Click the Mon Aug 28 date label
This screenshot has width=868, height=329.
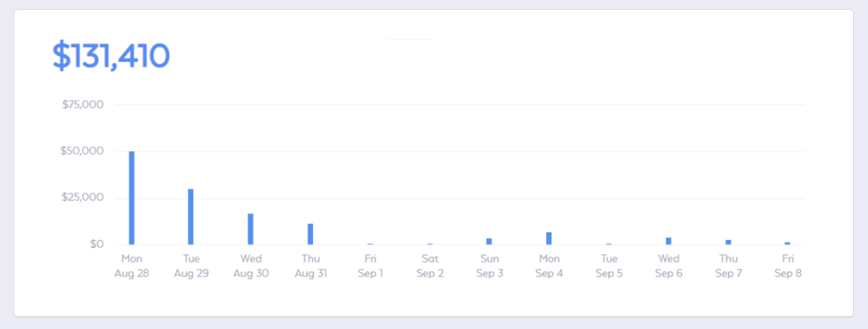click(x=131, y=266)
